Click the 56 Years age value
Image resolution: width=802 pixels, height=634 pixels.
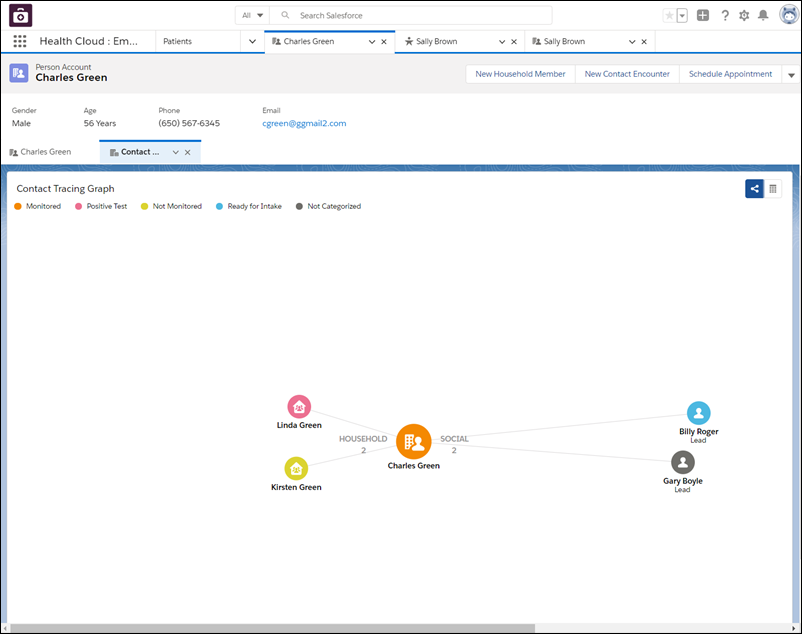tap(100, 123)
